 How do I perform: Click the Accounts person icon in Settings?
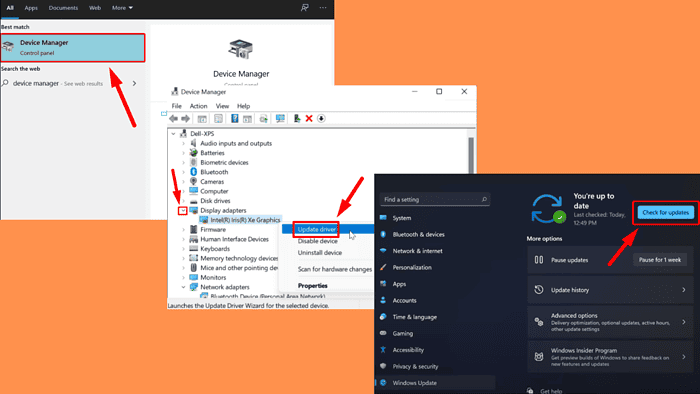[383, 300]
